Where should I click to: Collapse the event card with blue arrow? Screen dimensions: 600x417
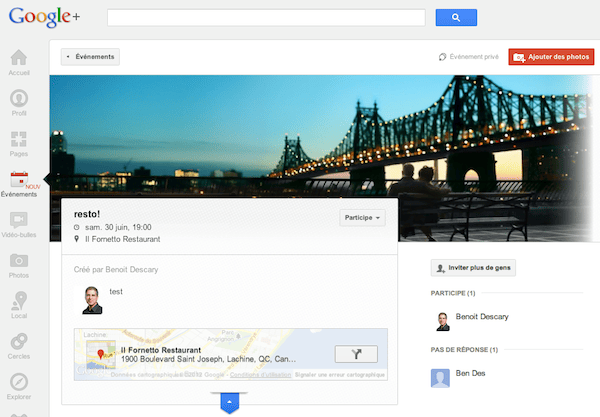[229, 403]
